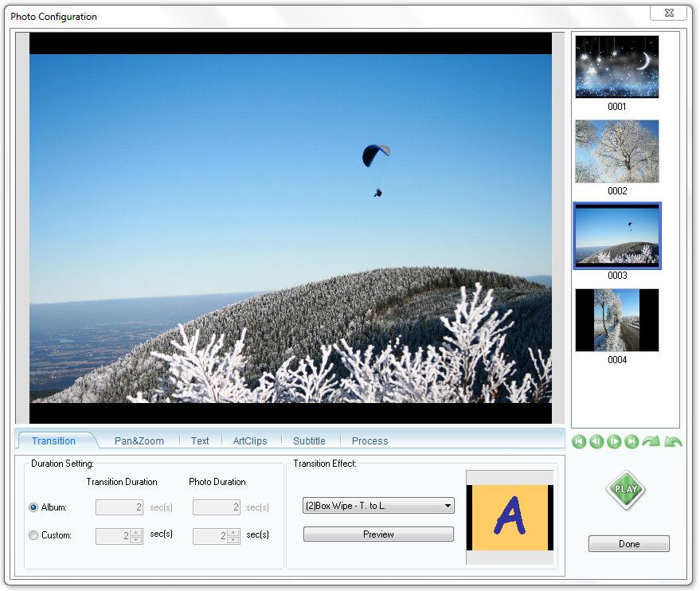This screenshot has width=700, height=591.
Task: Click the Preview button
Action: coord(378,534)
